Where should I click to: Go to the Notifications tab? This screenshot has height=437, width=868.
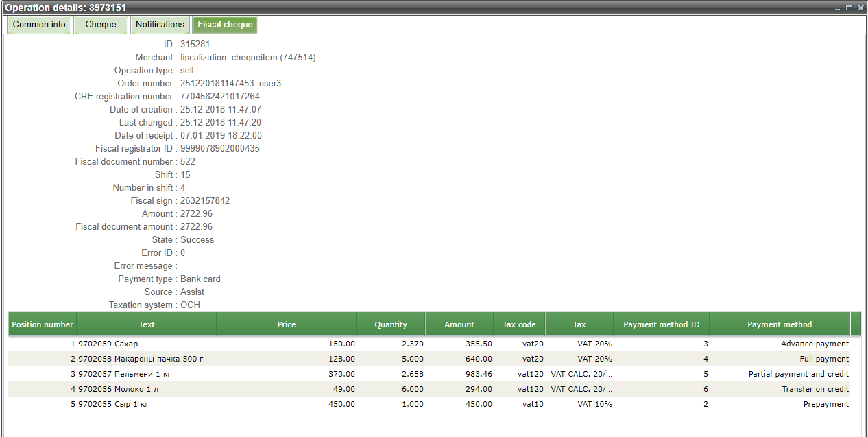click(x=160, y=25)
